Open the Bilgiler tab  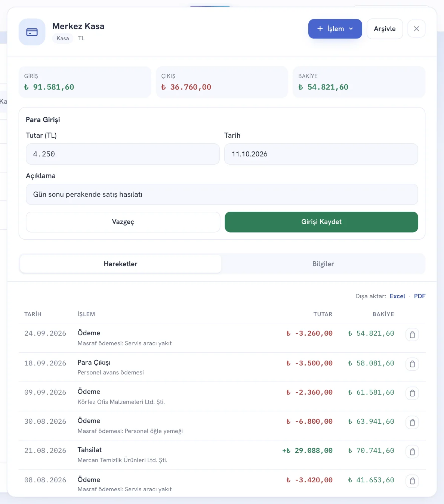pos(323,264)
